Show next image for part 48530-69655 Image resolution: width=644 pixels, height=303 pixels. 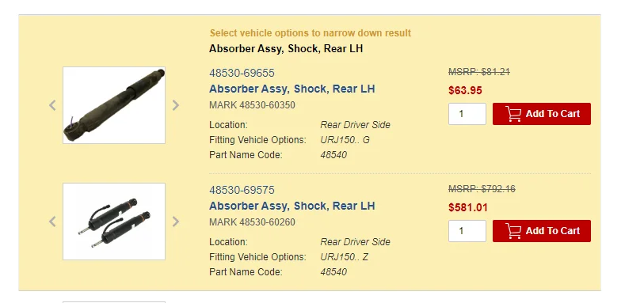(x=176, y=105)
